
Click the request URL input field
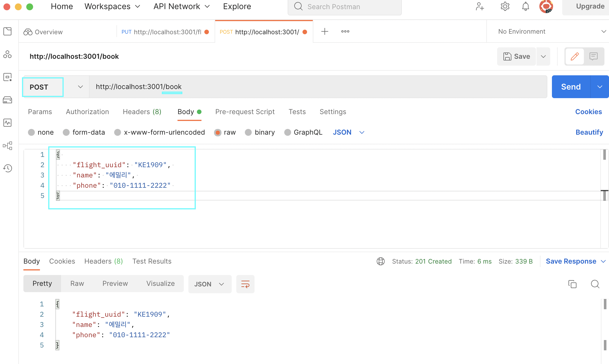click(314, 87)
